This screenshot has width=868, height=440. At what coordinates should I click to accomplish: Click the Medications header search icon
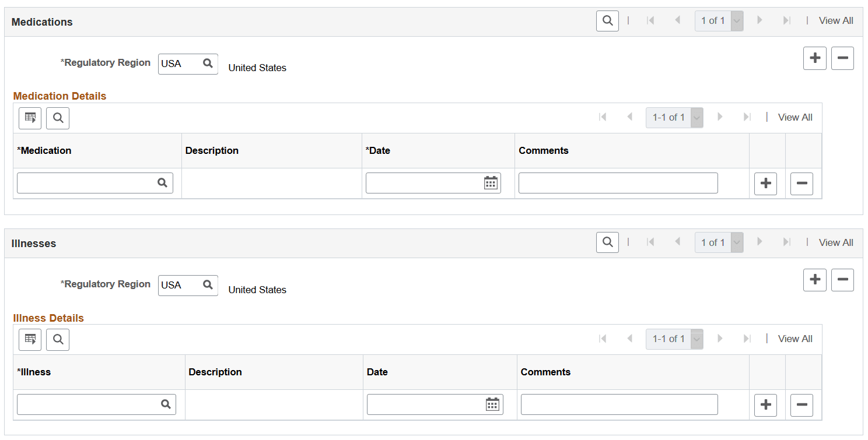[607, 21]
